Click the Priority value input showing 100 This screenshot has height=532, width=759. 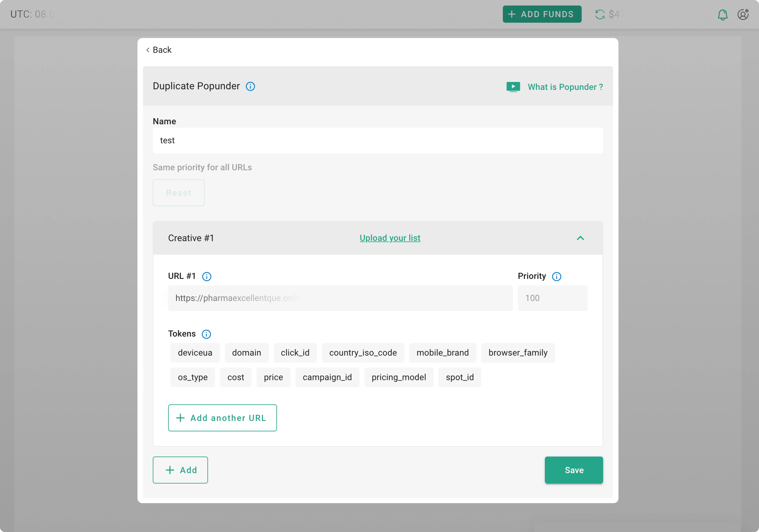(x=552, y=298)
